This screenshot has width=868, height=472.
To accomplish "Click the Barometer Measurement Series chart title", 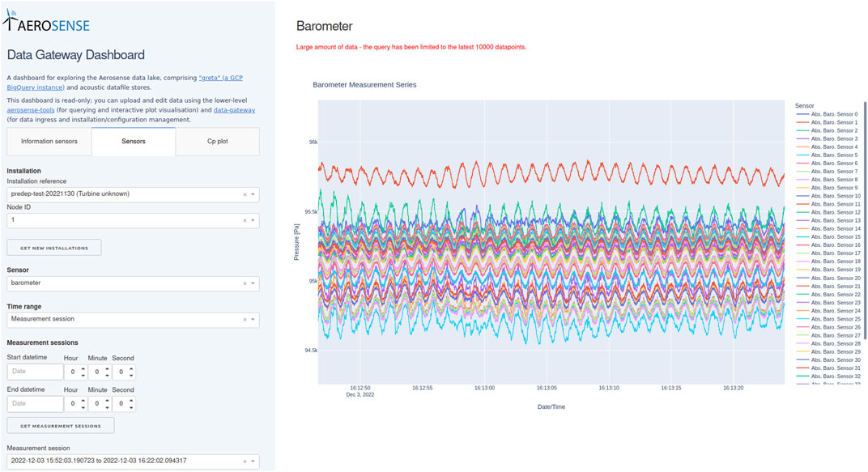I will point(364,85).
